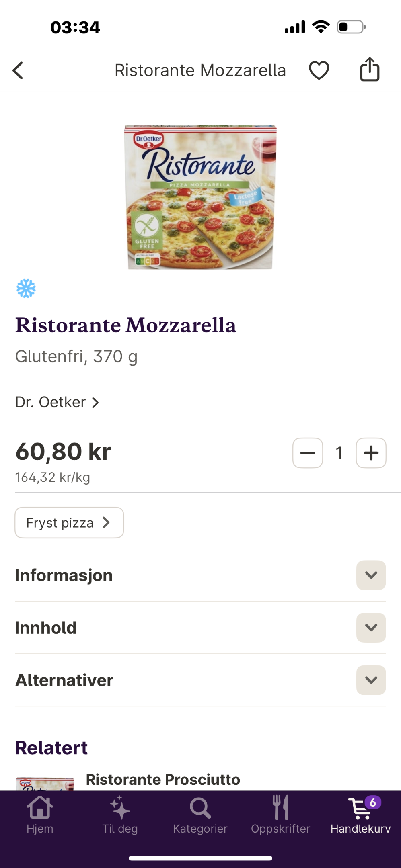Screen dimensions: 401x868
Task: Tap the Ristorante pizza product image
Action: [200, 197]
